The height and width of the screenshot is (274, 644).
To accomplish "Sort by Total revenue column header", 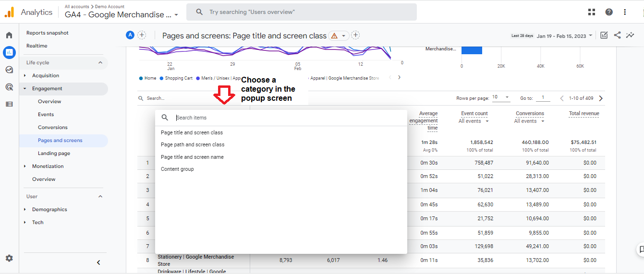I will (x=584, y=114).
